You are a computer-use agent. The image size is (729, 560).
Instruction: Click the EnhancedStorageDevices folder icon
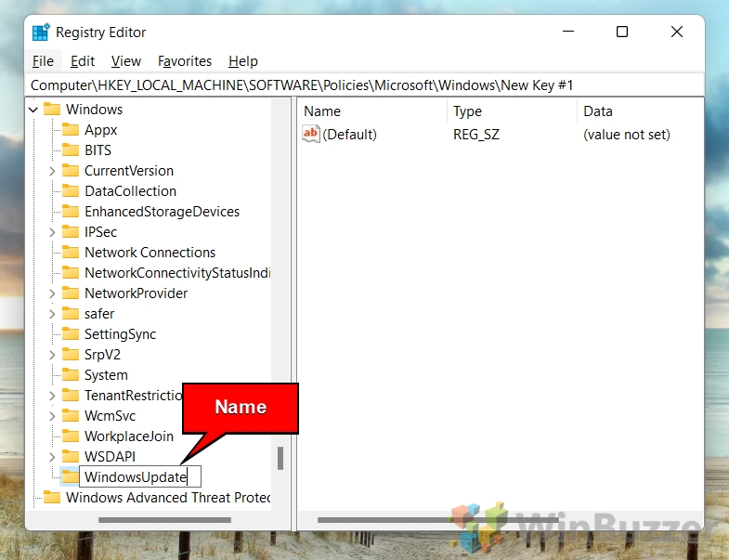(x=71, y=211)
